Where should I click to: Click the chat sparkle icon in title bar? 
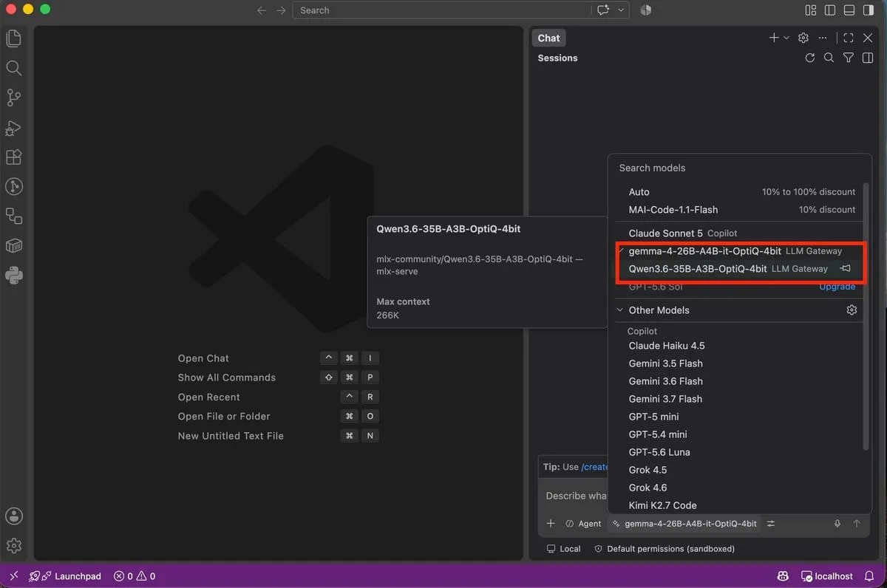coord(603,10)
